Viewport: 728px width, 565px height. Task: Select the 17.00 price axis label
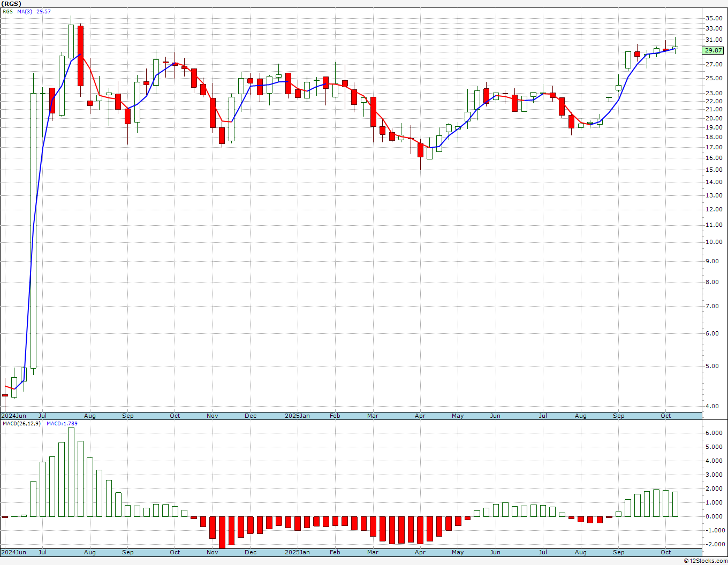point(714,147)
